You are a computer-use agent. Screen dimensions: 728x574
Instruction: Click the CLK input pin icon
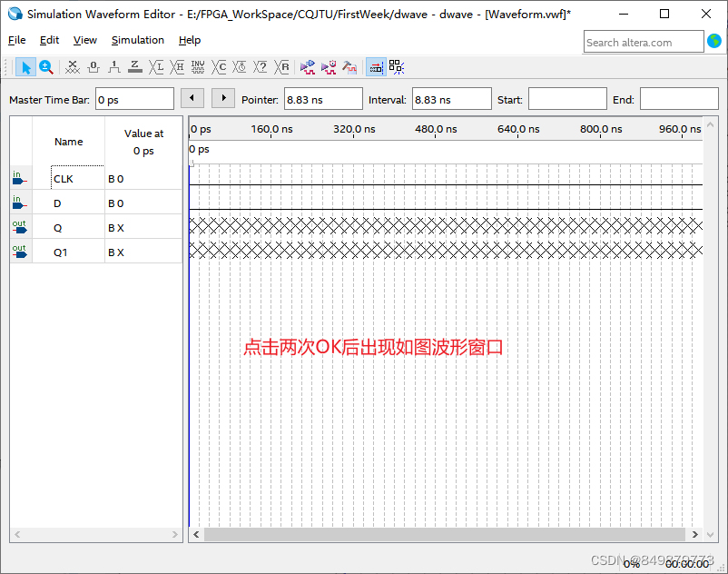tap(19, 178)
